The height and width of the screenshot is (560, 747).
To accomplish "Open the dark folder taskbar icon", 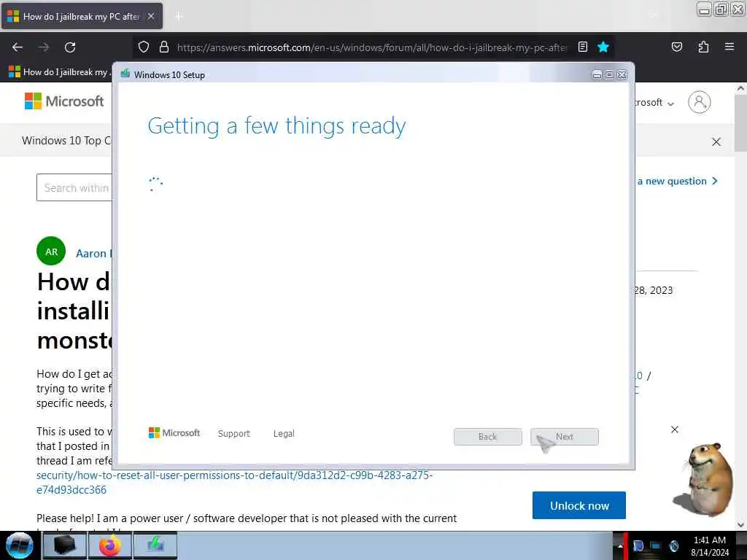I will (x=64, y=545).
